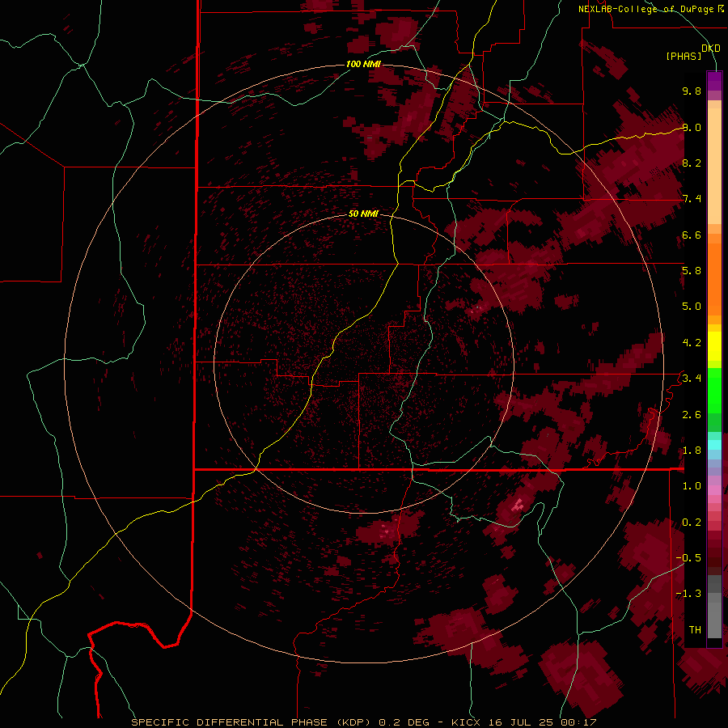728x728 pixels.
Task: Pick the pink band of the color bar
Action: (714, 490)
